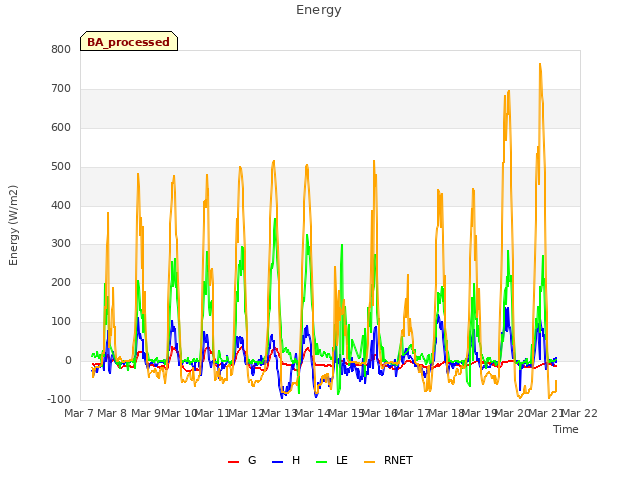
Task: Click the Mar 18 x-axis date
Action: (x=446, y=413)
